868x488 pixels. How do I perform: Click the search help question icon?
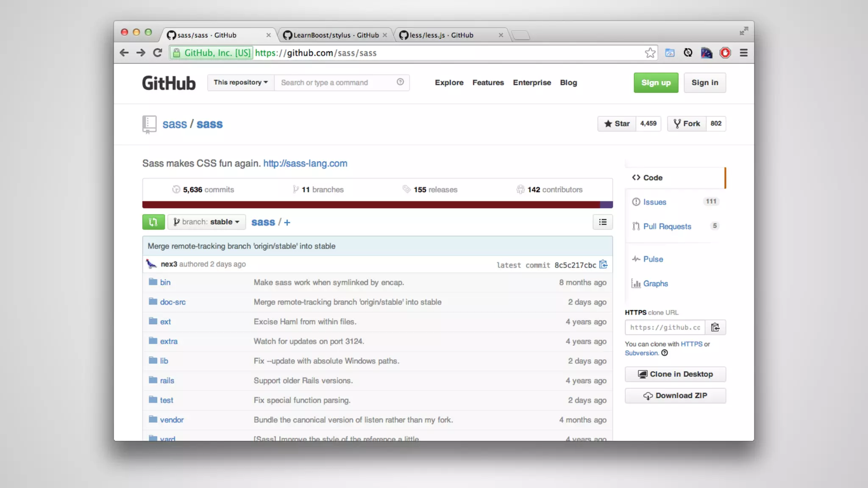click(x=400, y=82)
